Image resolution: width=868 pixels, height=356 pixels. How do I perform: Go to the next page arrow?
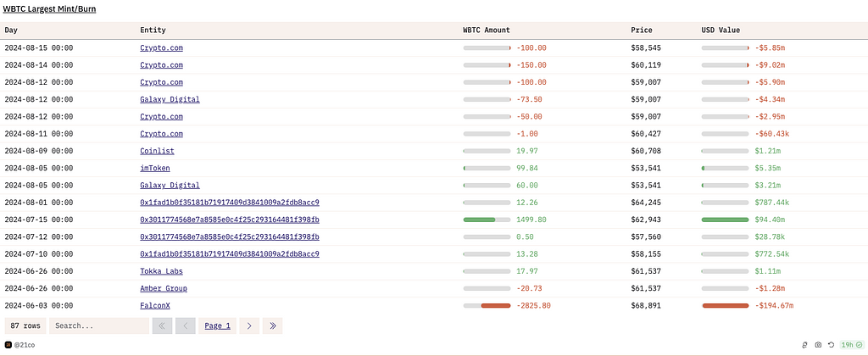coord(248,325)
